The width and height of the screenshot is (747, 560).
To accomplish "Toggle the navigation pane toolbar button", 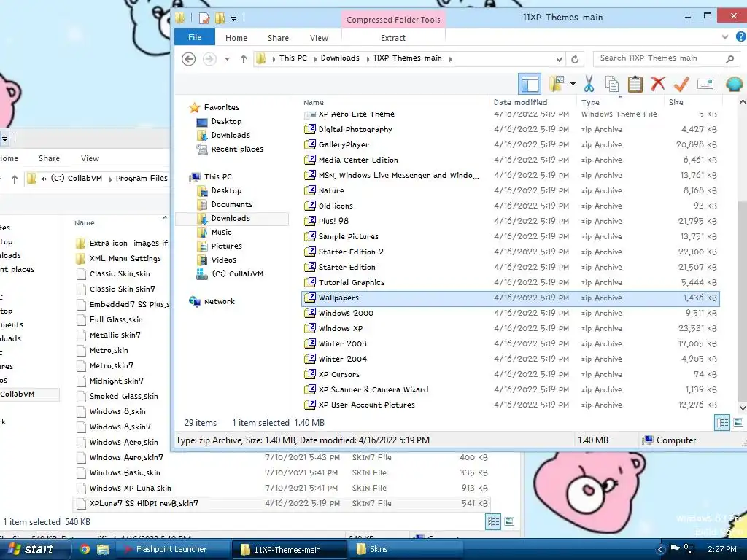I will coord(530,85).
